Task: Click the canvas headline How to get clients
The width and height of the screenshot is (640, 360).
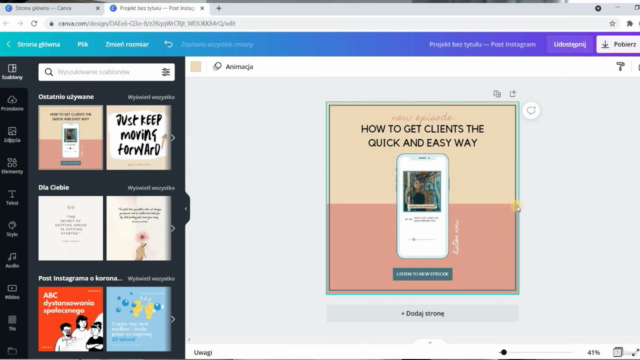Action: (x=422, y=136)
